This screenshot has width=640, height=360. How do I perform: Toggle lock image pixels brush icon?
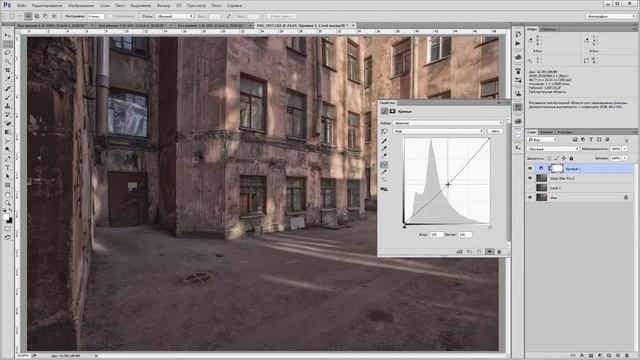pyautogui.click(x=556, y=158)
